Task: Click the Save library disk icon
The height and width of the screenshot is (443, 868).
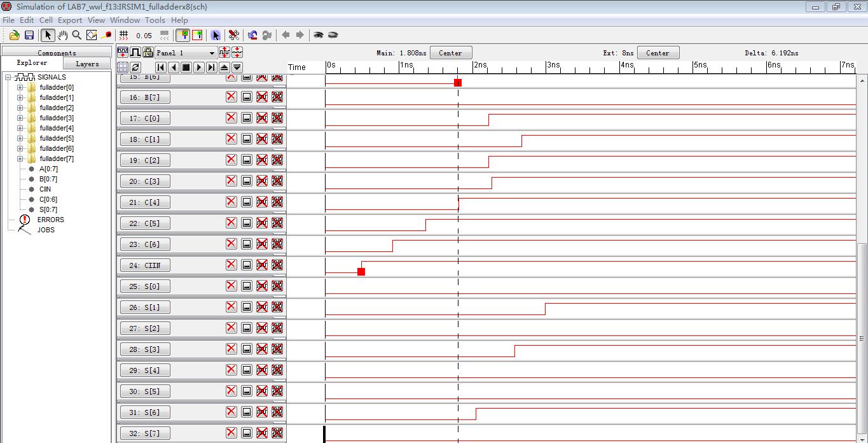Action: click(29, 35)
